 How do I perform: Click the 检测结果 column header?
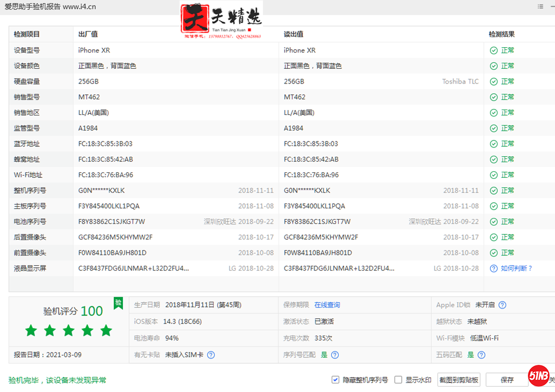pyautogui.click(x=501, y=34)
